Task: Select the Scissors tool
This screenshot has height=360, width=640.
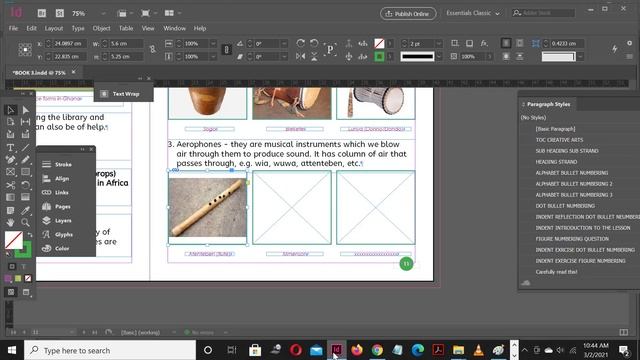Action: click(11, 185)
